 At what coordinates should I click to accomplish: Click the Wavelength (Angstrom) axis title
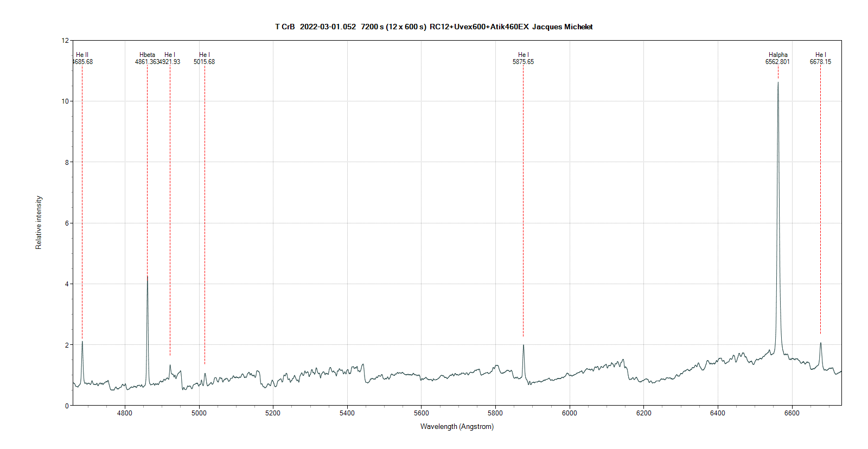457,427
